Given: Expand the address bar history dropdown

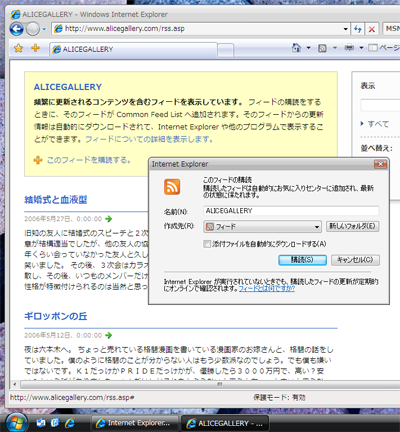Looking at the screenshot, I should point(345,29).
